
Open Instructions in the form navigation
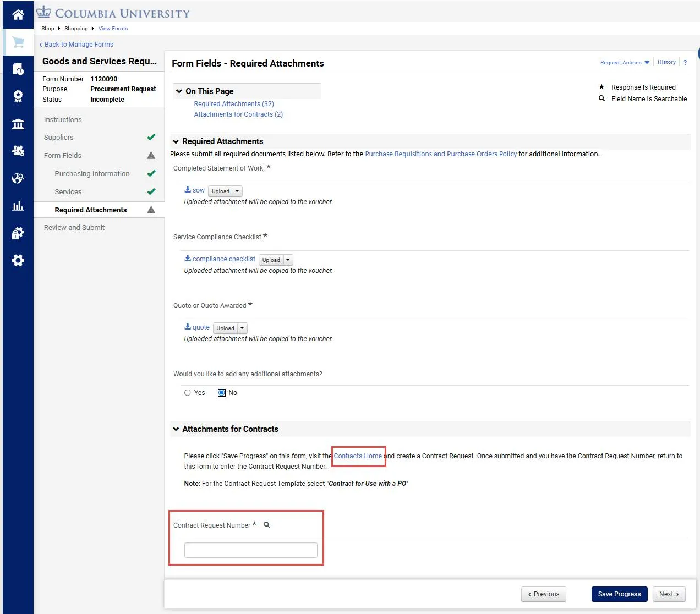(63, 120)
